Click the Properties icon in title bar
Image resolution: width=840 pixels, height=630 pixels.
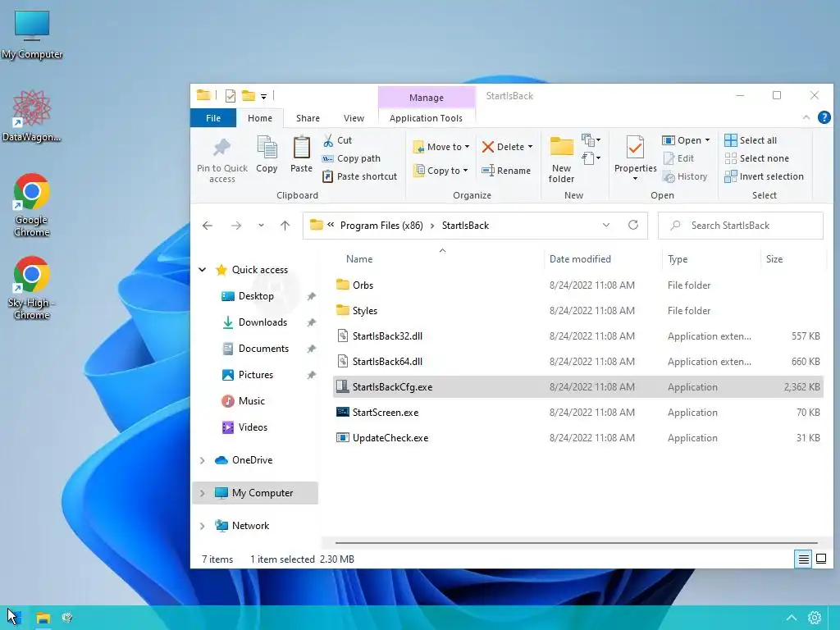pyautogui.click(x=231, y=96)
